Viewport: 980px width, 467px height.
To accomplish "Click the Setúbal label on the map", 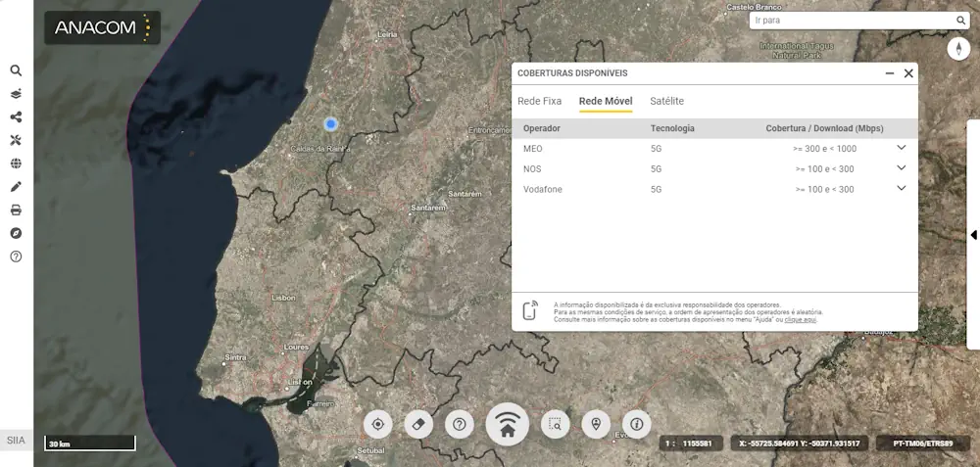I will pyautogui.click(x=370, y=450).
